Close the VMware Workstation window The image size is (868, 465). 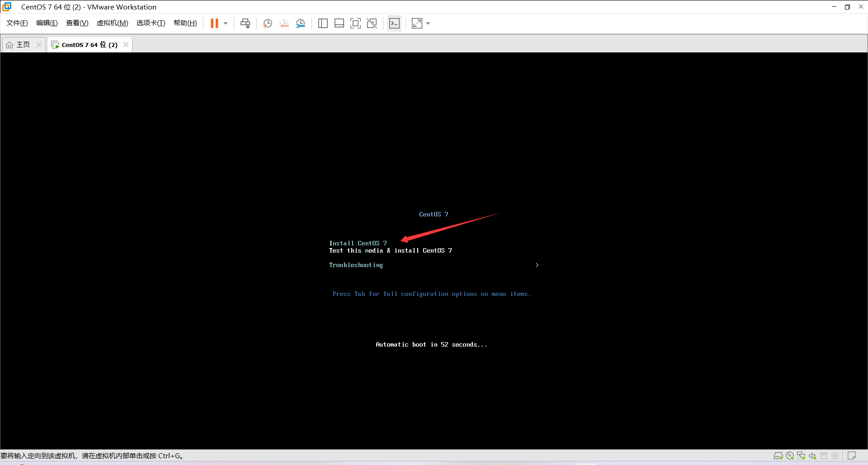point(861,7)
